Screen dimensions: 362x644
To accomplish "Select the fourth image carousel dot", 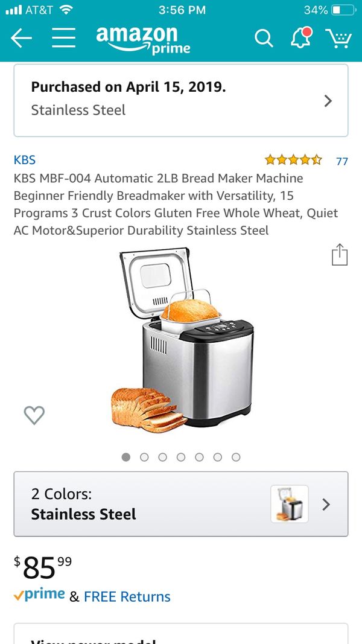I will pos(181,457).
